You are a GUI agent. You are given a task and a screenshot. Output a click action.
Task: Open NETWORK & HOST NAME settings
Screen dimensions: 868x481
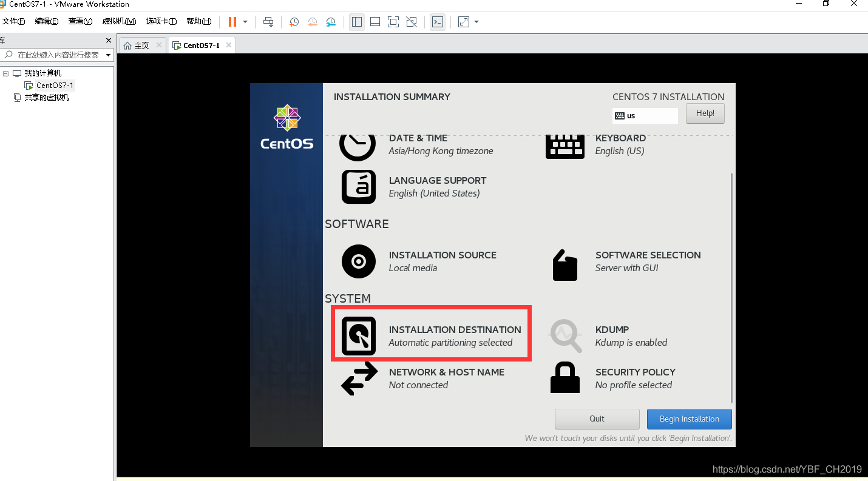point(422,378)
